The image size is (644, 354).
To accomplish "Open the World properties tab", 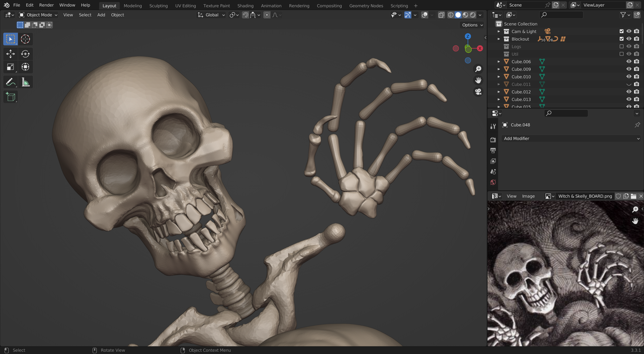I will [x=493, y=182].
